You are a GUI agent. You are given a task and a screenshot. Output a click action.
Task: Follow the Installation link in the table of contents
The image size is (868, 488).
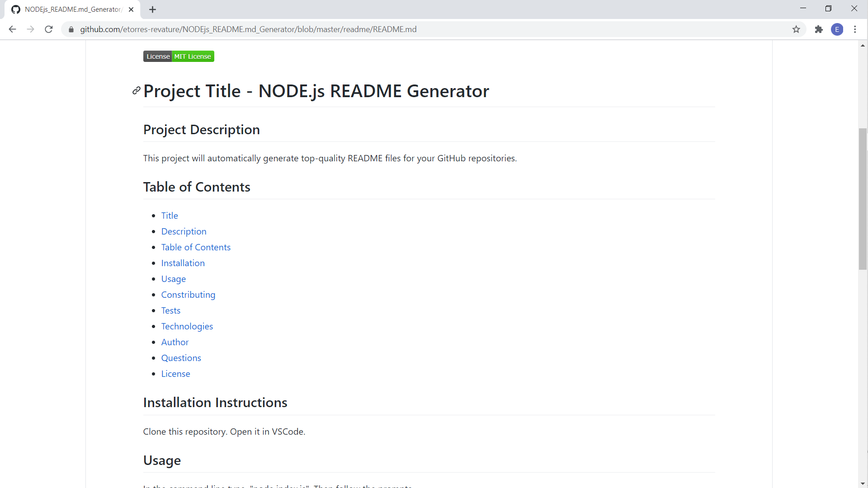click(183, 263)
